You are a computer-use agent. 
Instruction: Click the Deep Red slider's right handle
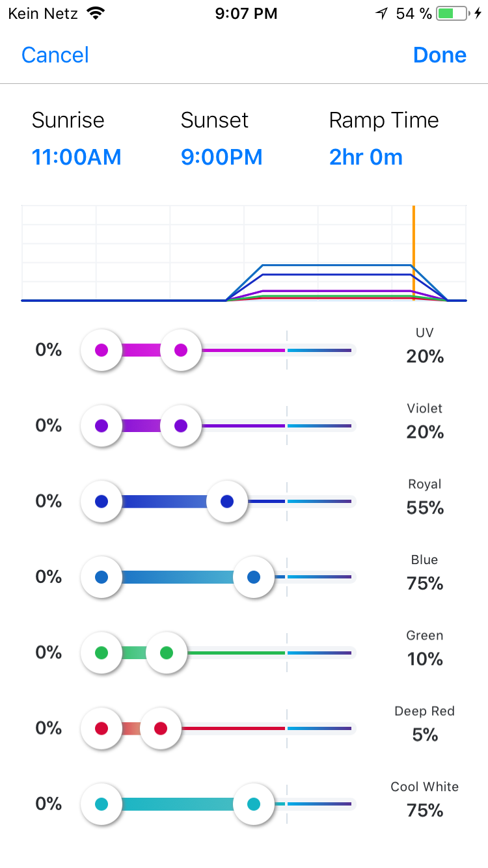point(161,728)
